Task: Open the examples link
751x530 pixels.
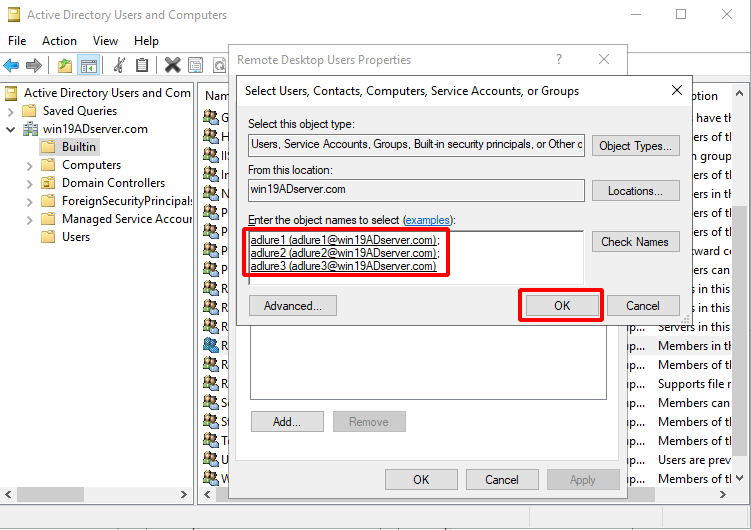Action: pyautogui.click(x=428, y=220)
